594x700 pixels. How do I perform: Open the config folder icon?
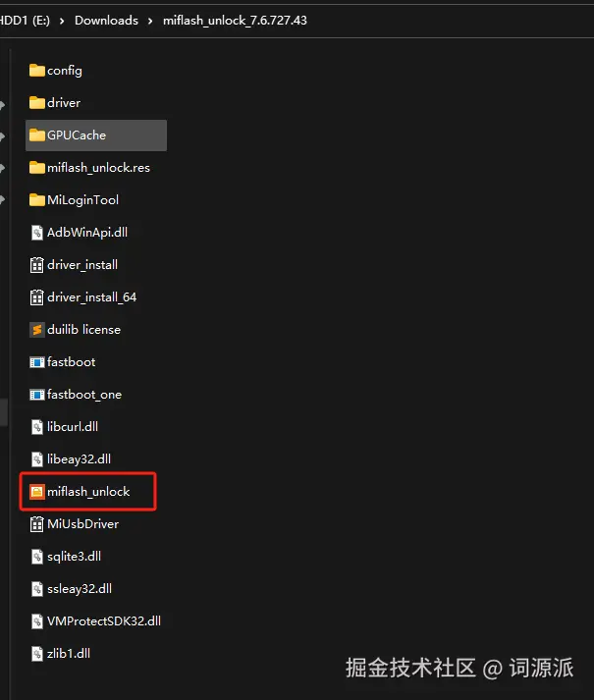(37, 71)
